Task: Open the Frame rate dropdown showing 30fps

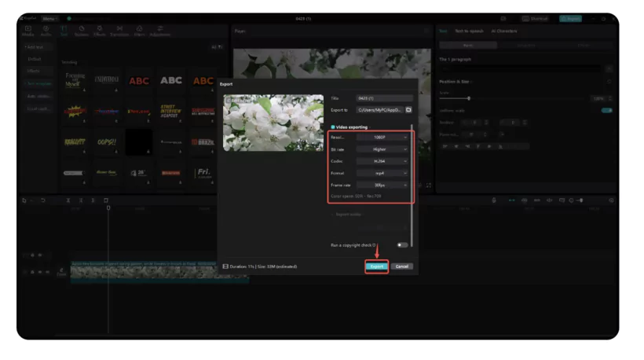Action: click(382, 185)
